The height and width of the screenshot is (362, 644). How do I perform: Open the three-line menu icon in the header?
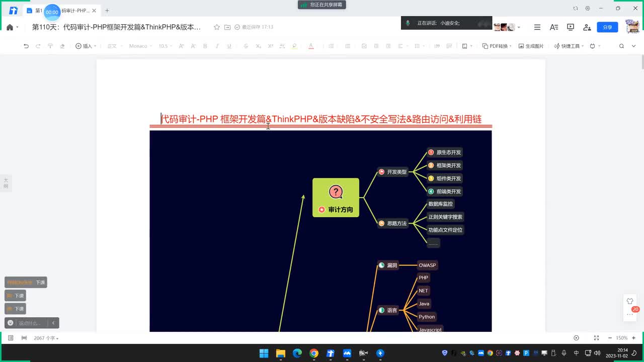(537, 27)
